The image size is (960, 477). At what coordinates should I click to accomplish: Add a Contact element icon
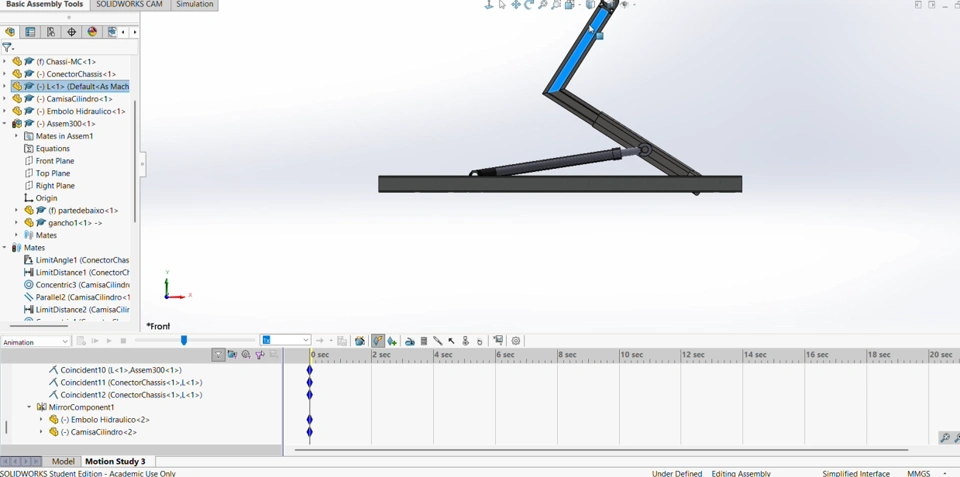pos(438,341)
